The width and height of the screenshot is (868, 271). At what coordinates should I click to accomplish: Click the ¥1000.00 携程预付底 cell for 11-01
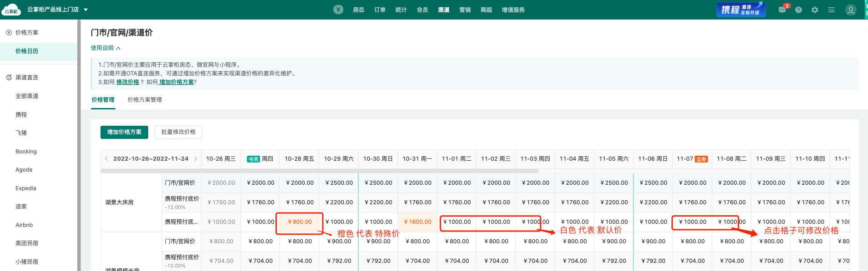pos(457,222)
